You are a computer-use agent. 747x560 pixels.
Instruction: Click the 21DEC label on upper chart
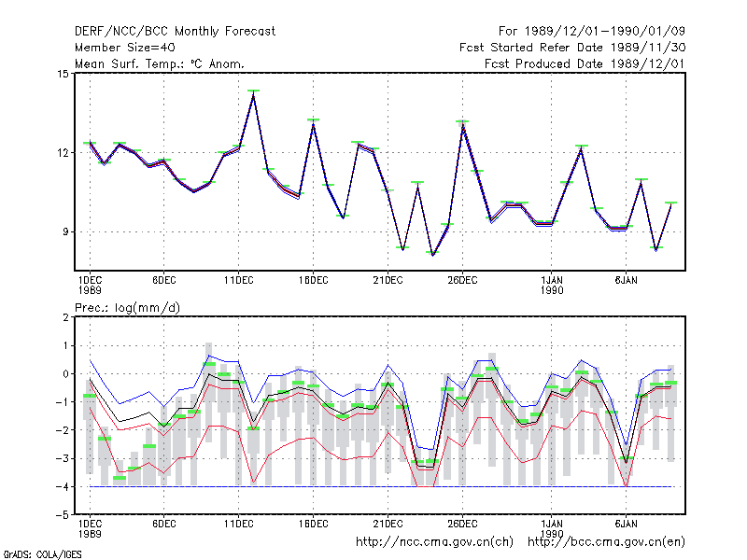(x=388, y=281)
